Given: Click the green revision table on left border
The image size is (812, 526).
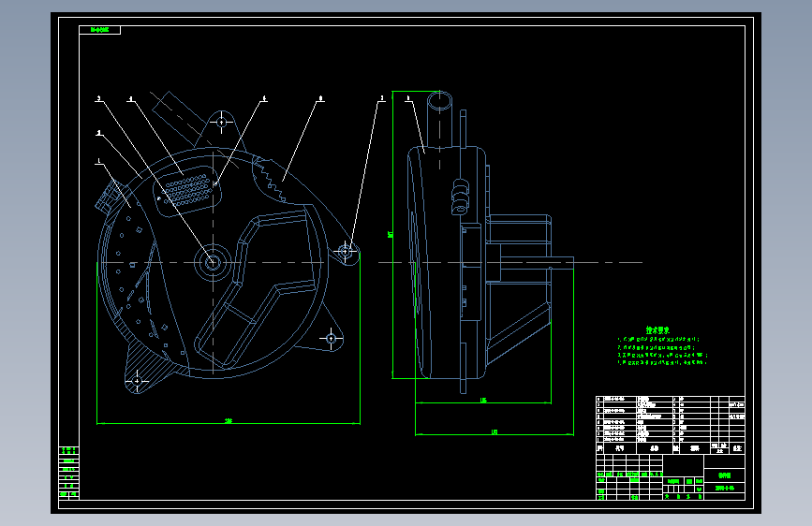Looking at the screenshot, I should (x=69, y=472).
